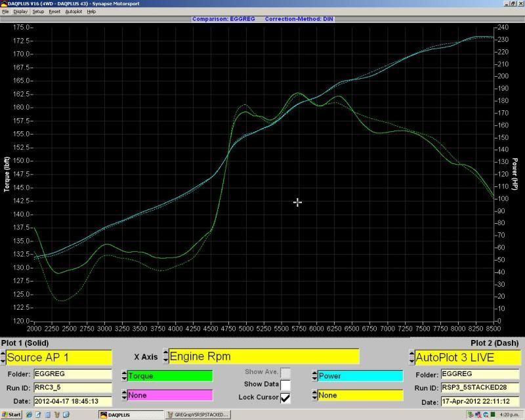Click the Plot 1 (Solid) label
This screenshot has height=420, width=525.
(25, 343)
